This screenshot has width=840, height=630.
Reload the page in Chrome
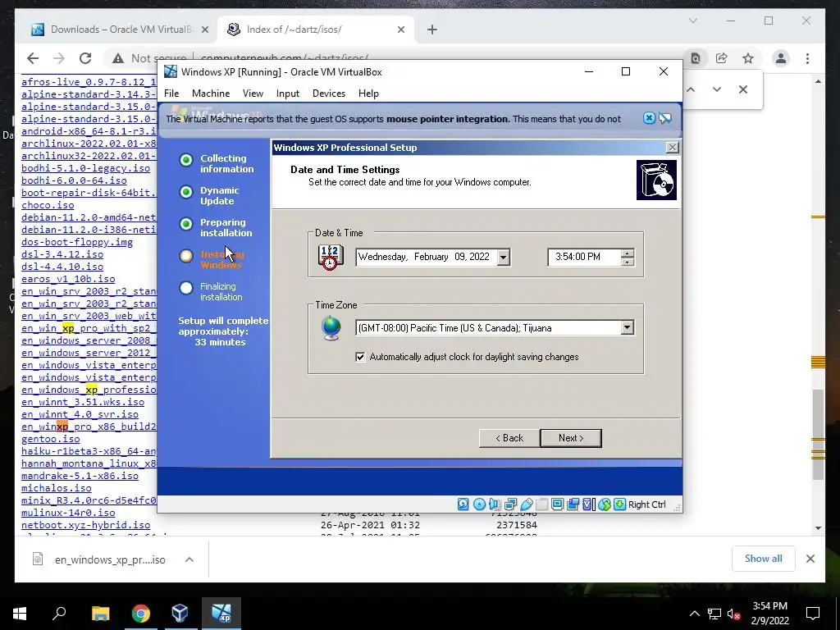85,58
